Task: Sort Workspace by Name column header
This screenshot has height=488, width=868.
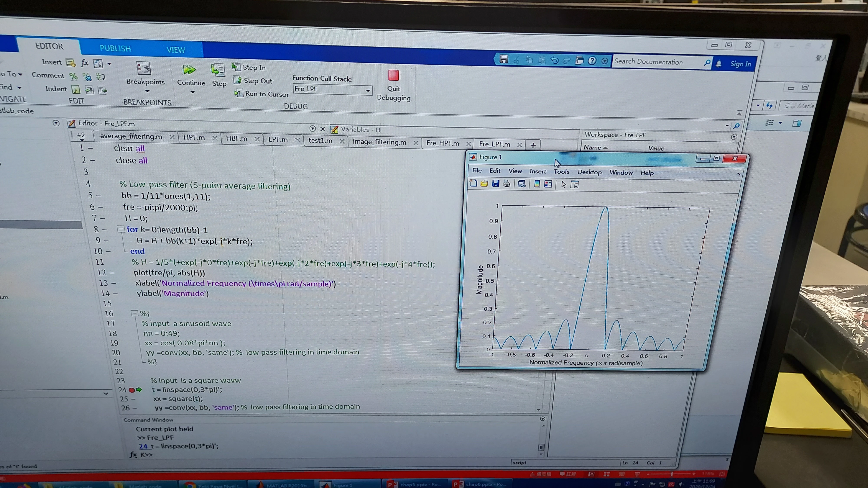Action: coord(595,147)
